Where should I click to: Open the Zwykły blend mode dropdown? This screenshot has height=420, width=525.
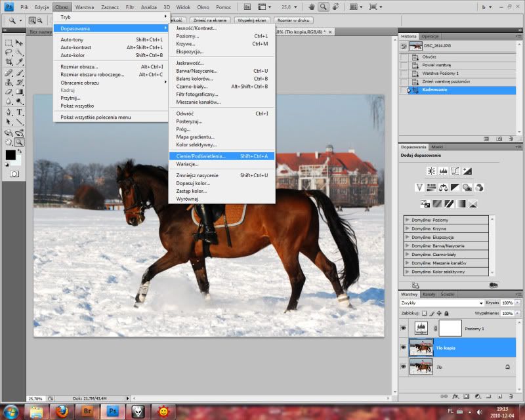click(x=442, y=303)
